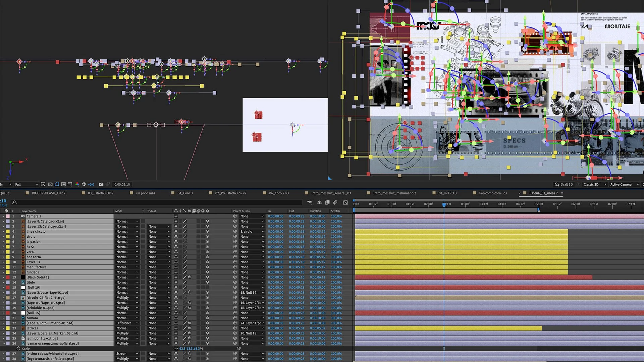Click the pink label swatch of Camera 1
Viewport: 644px width, 362px height.
pos(8,216)
